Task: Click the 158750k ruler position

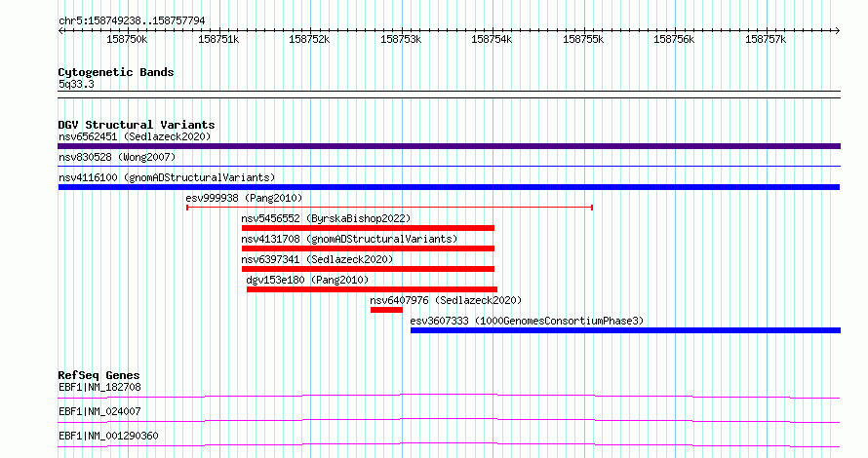Action: pyautogui.click(x=128, y=39)
